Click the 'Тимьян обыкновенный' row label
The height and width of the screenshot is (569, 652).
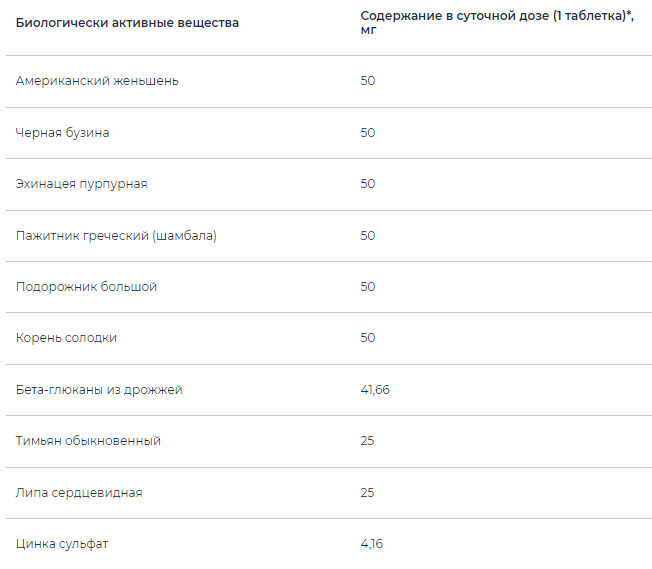88,441
